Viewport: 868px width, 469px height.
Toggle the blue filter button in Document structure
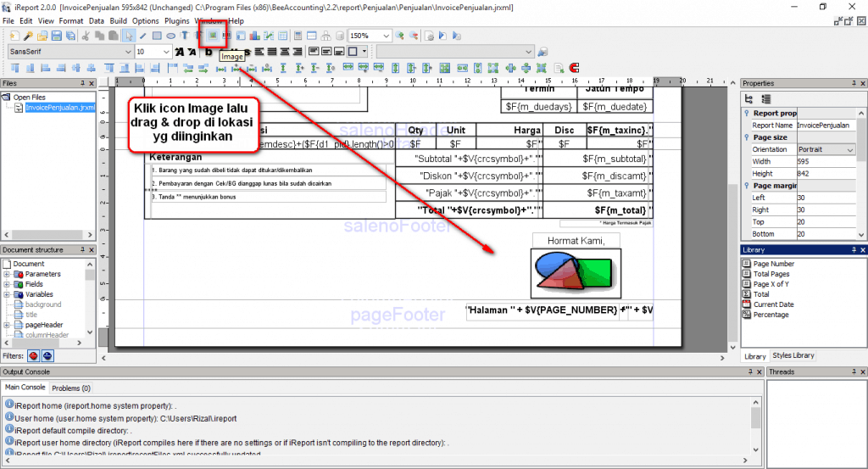coord(47,355)
